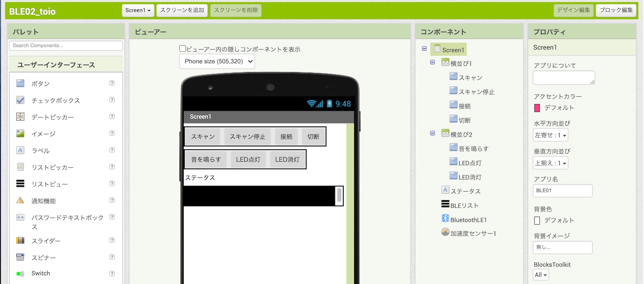
Task: Open help for リストピッカー component
Action: [x=112, y=167]
